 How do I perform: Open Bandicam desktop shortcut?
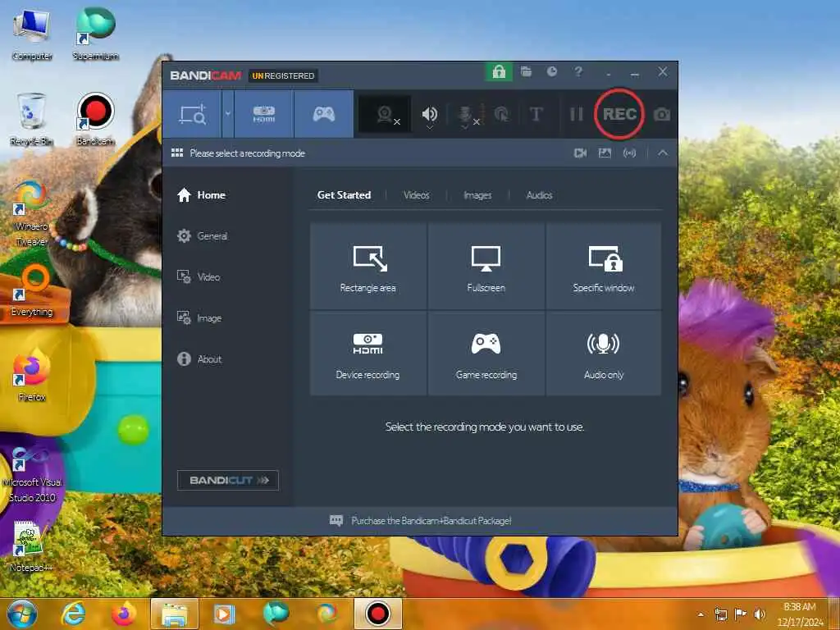[x=95, y=119]
